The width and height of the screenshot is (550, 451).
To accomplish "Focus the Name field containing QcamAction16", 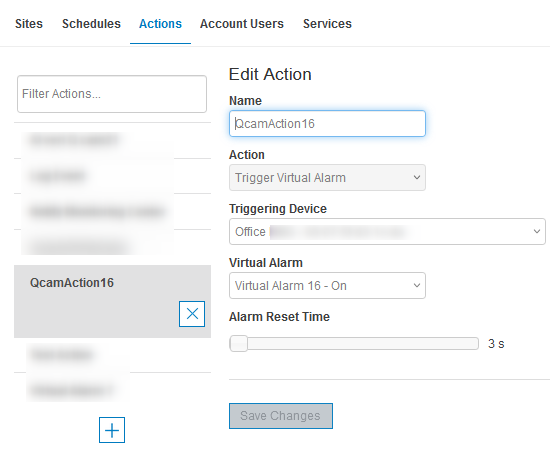I will [327, 123].
